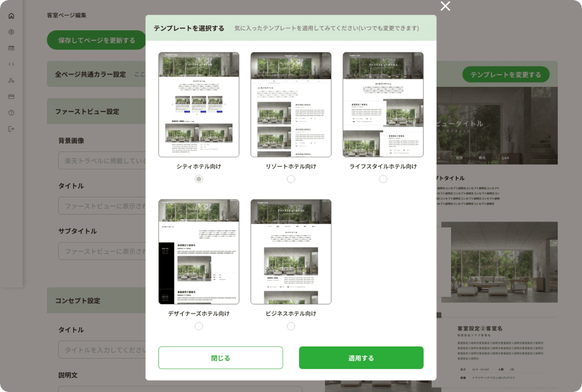
Task: Click 客室ページ編集 page title
Action: (67, 16)
